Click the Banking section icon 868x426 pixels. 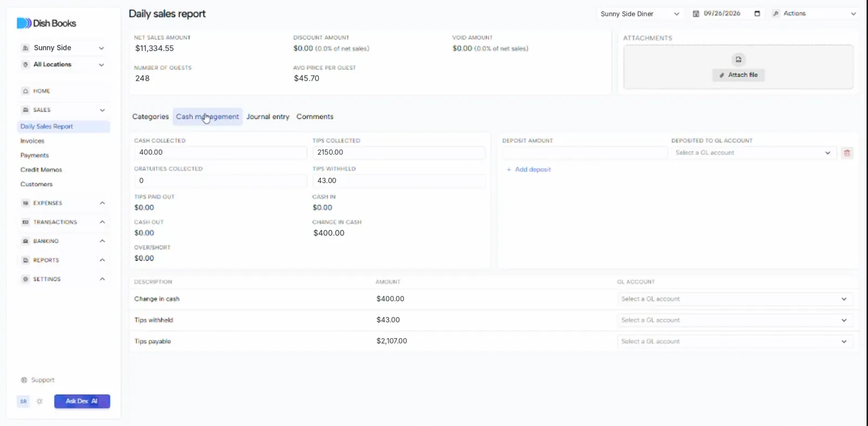[25, 241]
